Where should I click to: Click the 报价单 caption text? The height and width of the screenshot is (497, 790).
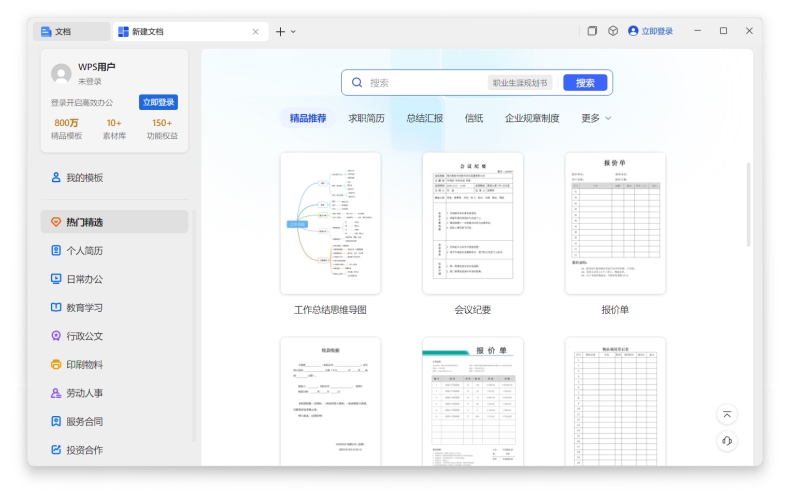point(615,309)
